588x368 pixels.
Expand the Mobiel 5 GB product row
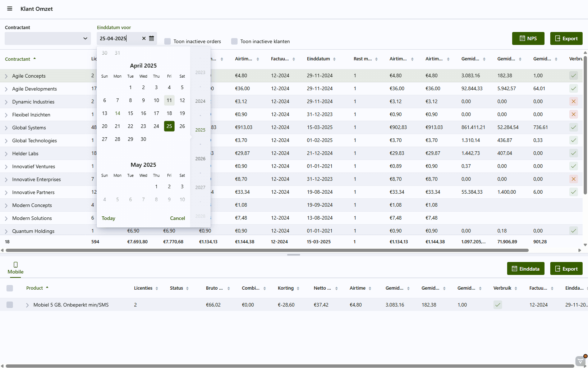27,305
